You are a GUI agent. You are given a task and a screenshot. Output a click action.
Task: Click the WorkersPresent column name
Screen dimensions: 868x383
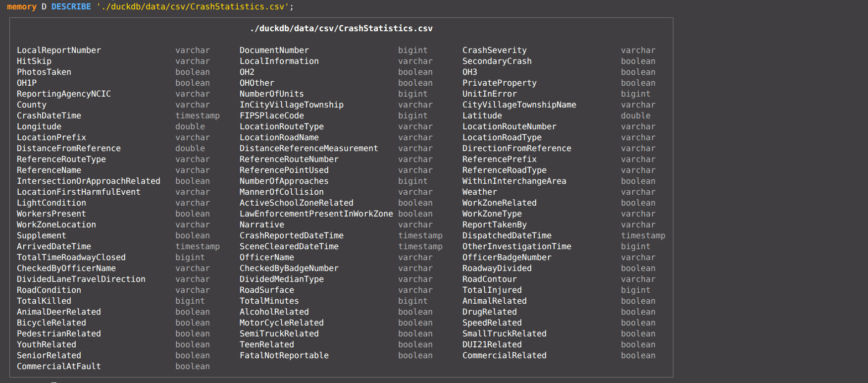51,214
